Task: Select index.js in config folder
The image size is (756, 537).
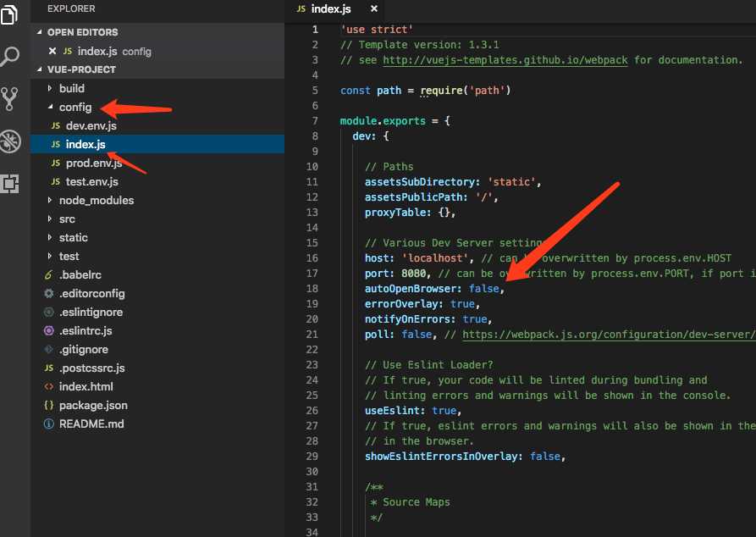Action: click(157, 144)
